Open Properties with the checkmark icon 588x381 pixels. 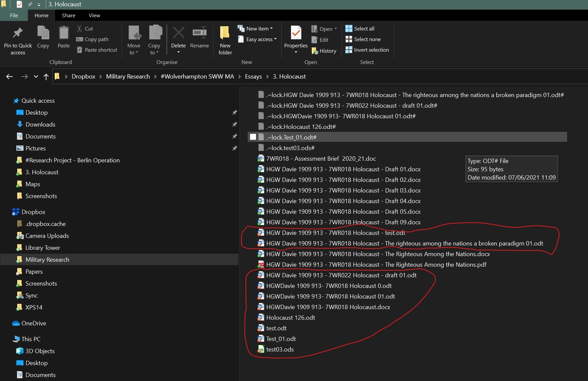[x=296, y=33]
